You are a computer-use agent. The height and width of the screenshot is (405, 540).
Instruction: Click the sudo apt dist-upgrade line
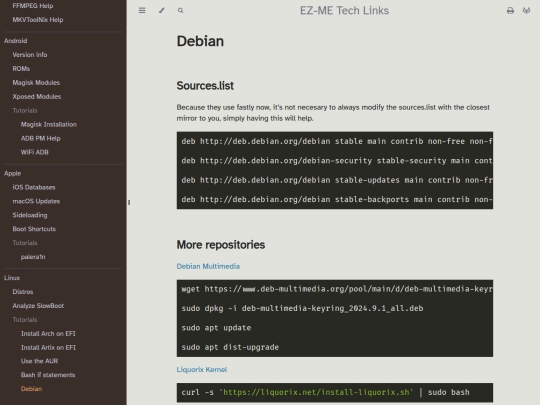230,347
